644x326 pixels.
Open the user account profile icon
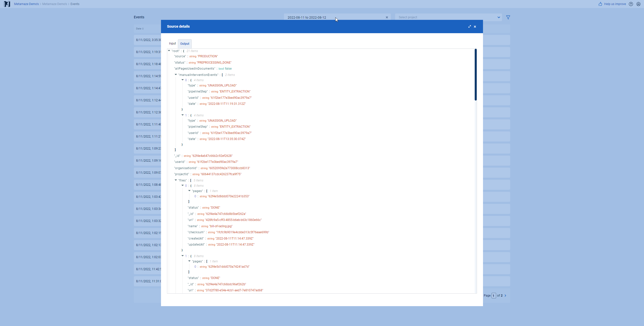coord(638,4)
